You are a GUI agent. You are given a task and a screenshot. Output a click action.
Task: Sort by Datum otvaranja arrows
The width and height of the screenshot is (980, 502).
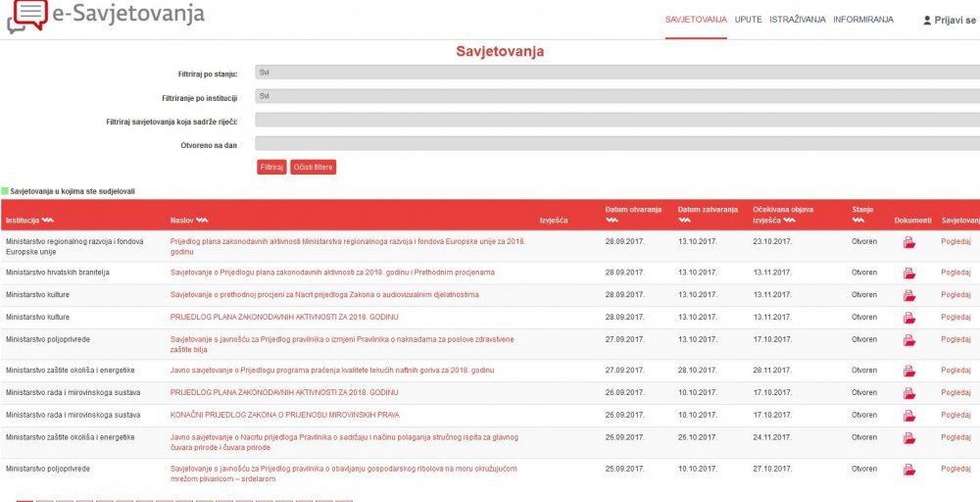(612, 220)
